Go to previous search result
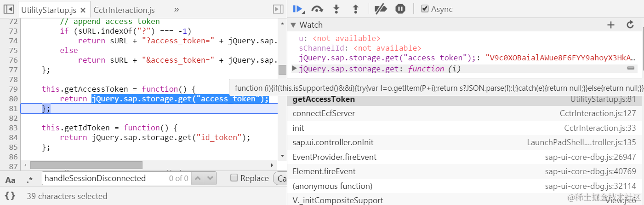This screenshot has width=644, height=205. pyautogui.click(x=197, y=178)
